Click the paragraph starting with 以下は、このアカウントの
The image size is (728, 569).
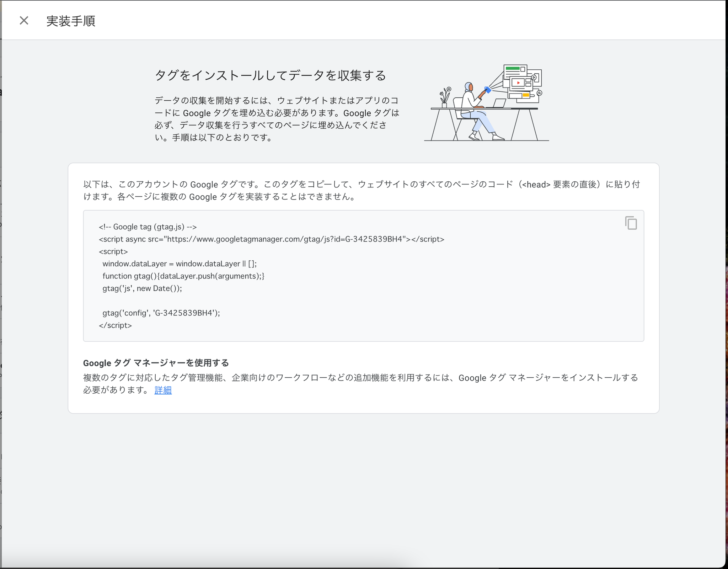click(x=362, y=191)
